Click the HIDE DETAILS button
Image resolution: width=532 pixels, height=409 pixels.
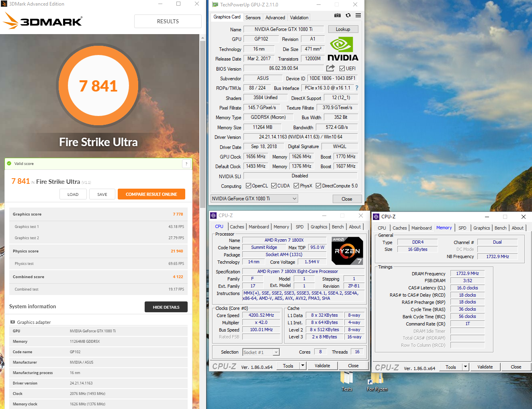tap(166, 307)
